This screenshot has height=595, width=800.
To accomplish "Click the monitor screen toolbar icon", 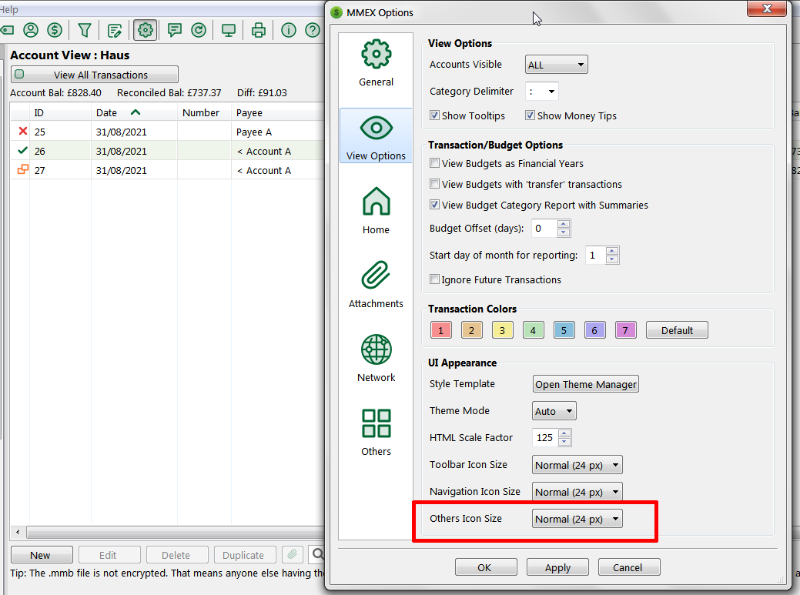I will [x=229, y=31].
